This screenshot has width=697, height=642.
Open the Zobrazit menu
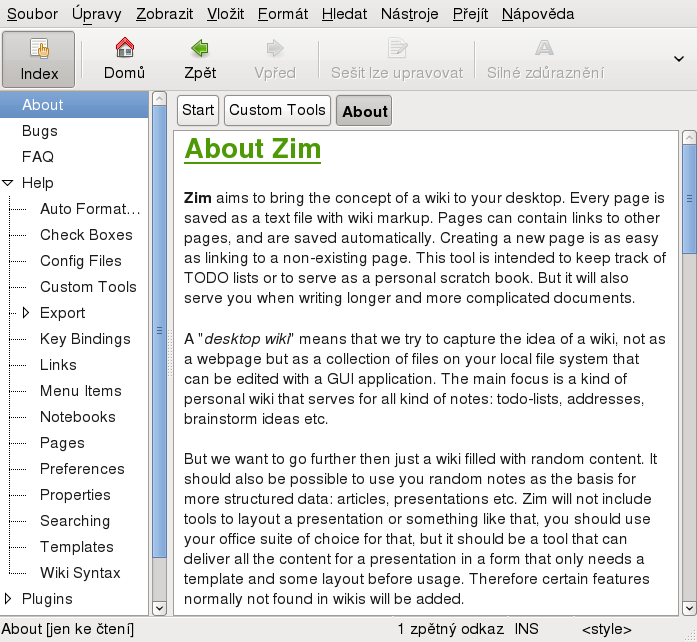pos(164,14)
